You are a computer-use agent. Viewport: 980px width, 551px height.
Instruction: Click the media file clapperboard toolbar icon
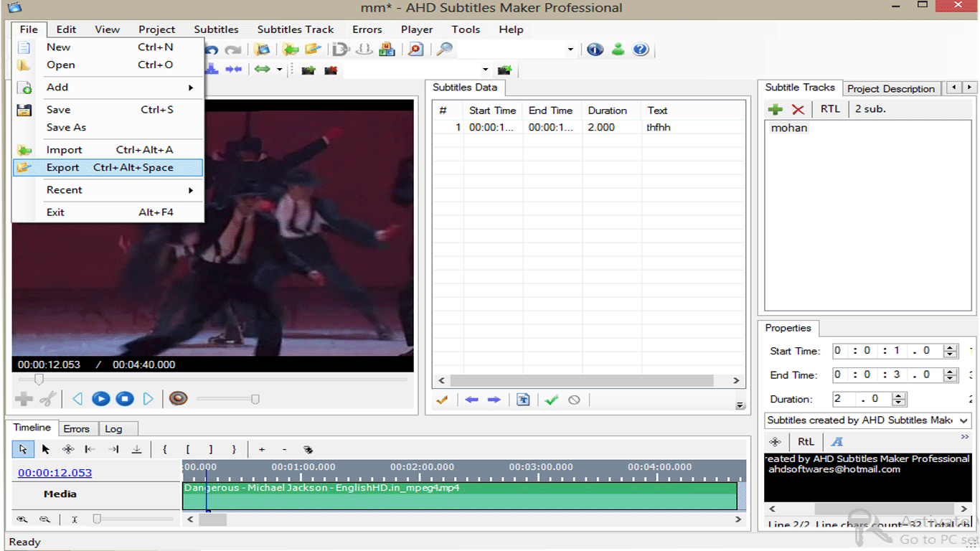[263, 50]
